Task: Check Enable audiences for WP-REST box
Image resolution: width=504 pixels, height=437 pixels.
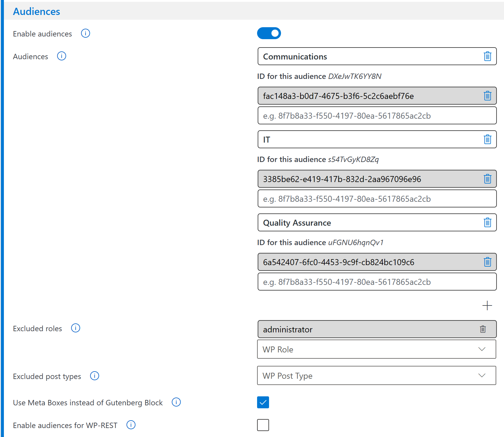Action: [x=263, y=425]
